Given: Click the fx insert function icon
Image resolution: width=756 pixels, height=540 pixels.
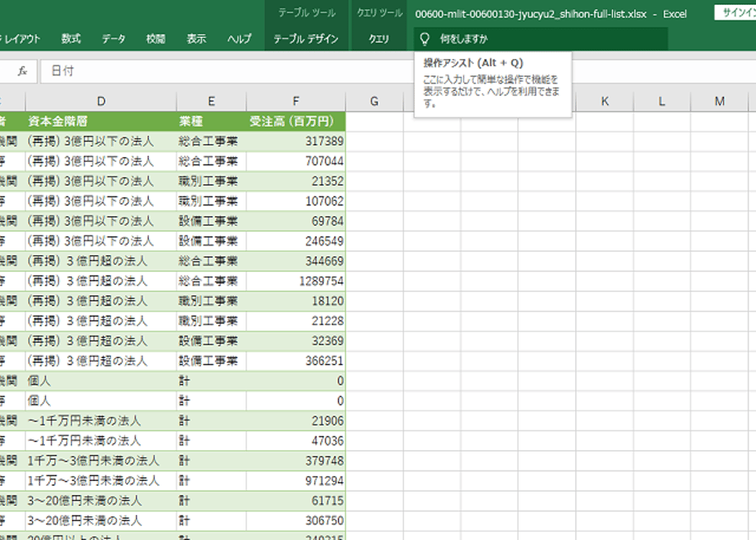Looking at the screenshot, I should (x=22, y=71).
